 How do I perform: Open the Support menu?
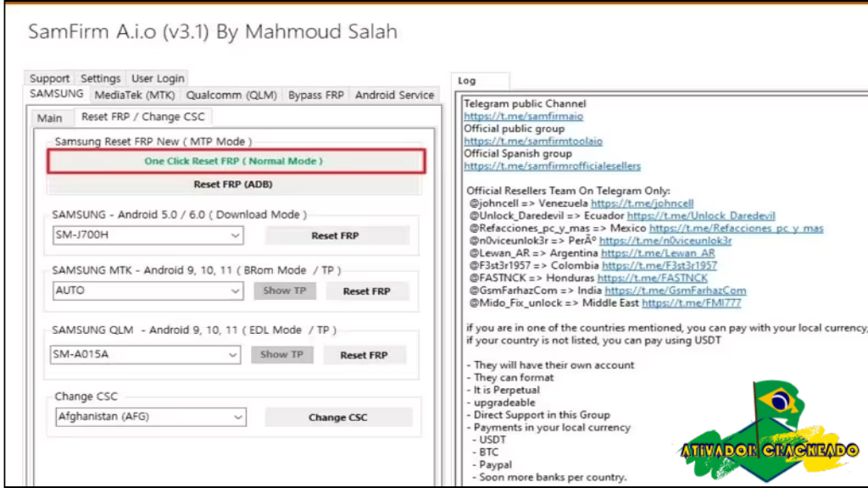pyautogui.click(x=49, y=78)
